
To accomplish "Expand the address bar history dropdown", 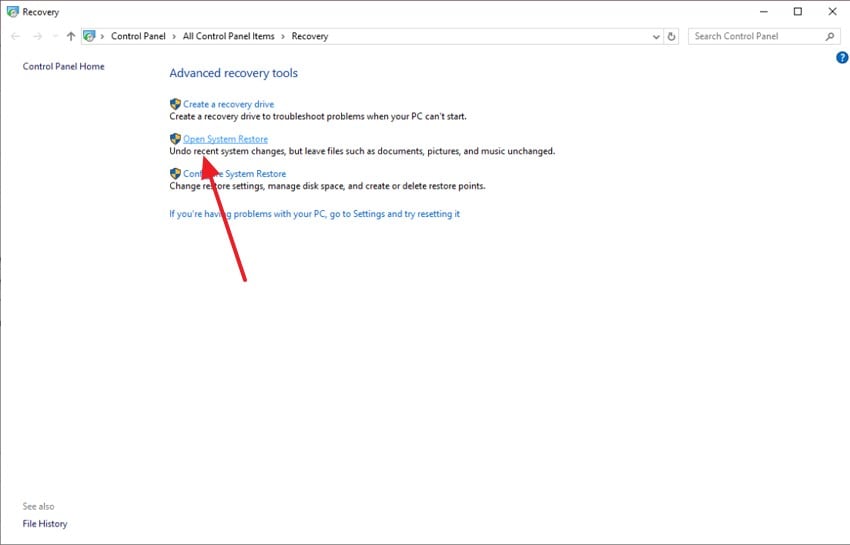I will coord(656,36).
